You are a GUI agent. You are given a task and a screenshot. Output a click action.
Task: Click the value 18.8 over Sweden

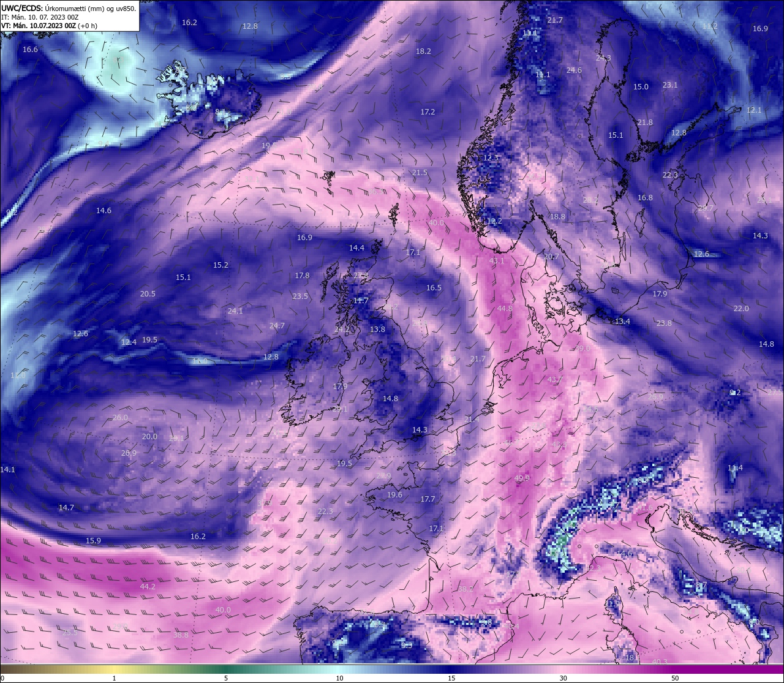tap(557, 217)
